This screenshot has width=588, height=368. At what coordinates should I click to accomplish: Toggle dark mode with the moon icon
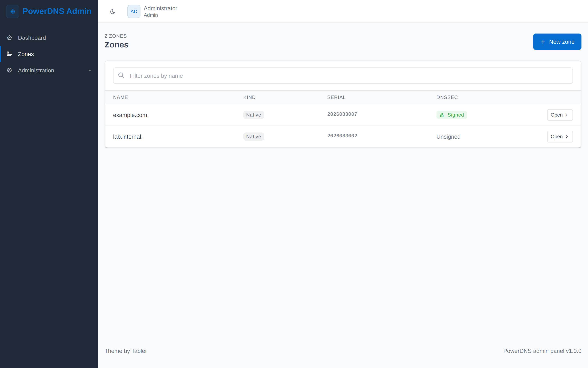112,11
